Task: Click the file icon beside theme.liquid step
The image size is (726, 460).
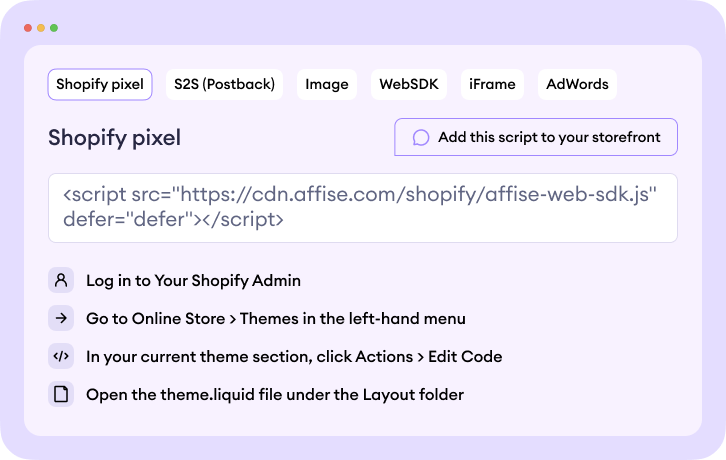Action: (x=61, y=394)
